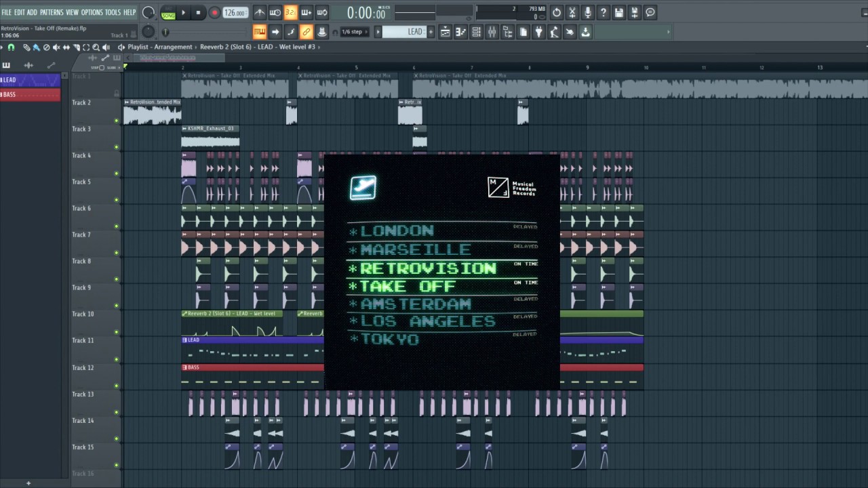Toggle the note/clip grouping link icon
Screen dimensions: 868x488
[x=307, y=32]
